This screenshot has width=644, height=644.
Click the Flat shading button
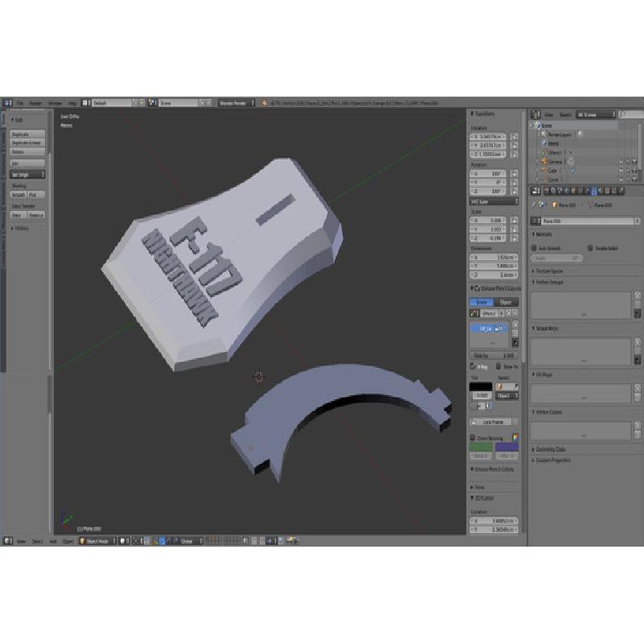[36, 195]
